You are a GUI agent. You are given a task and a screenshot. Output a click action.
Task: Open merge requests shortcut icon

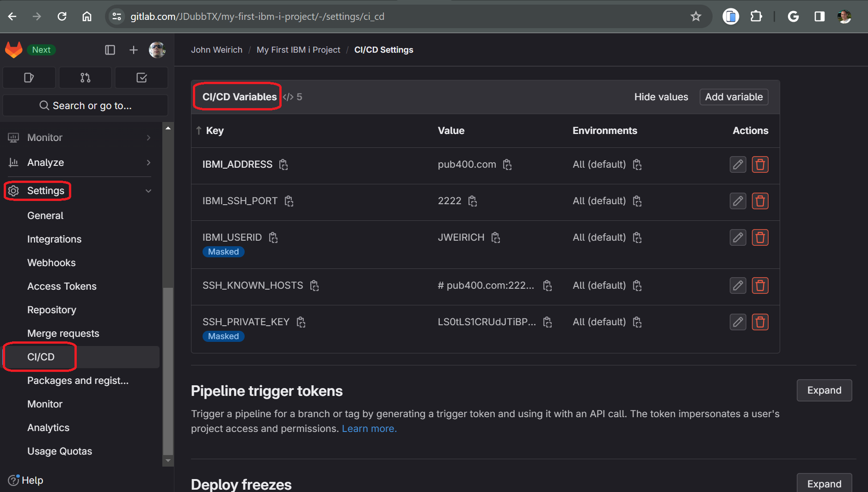coord(86,78)
